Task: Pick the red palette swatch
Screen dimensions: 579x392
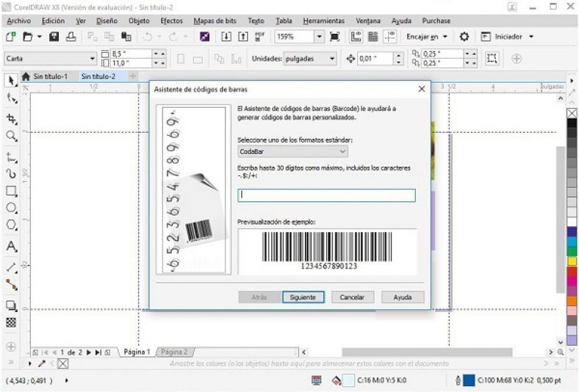Action: coord(572,271)
